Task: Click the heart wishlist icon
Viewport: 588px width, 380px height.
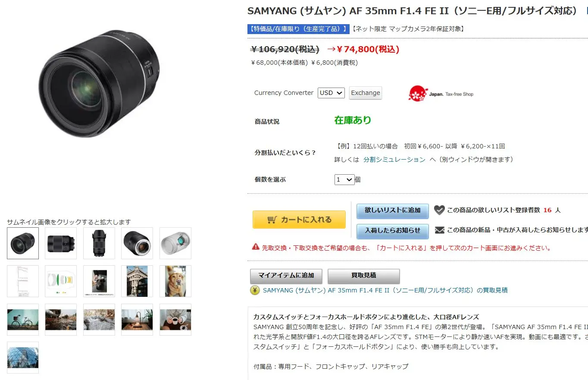Action: point(439,210)
